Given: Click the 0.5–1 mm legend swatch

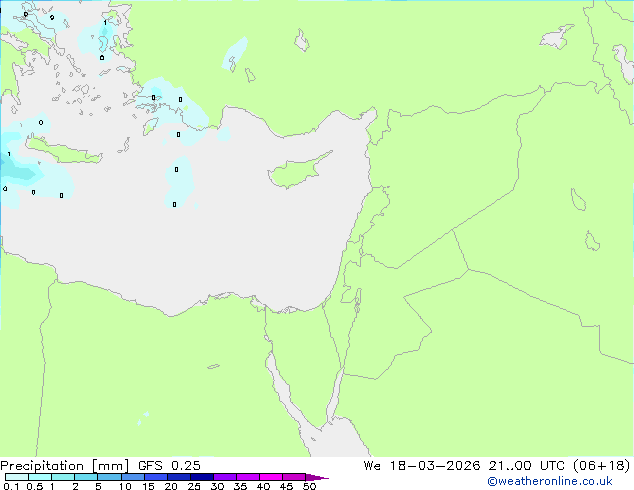Looking at the screenshot, I should pos(40,477).
